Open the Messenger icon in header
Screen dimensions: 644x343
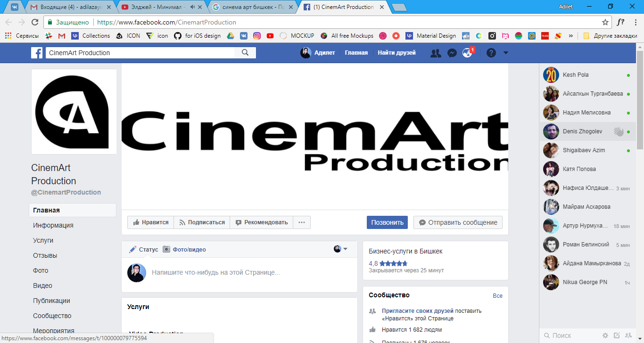click(x=452, y=53)
